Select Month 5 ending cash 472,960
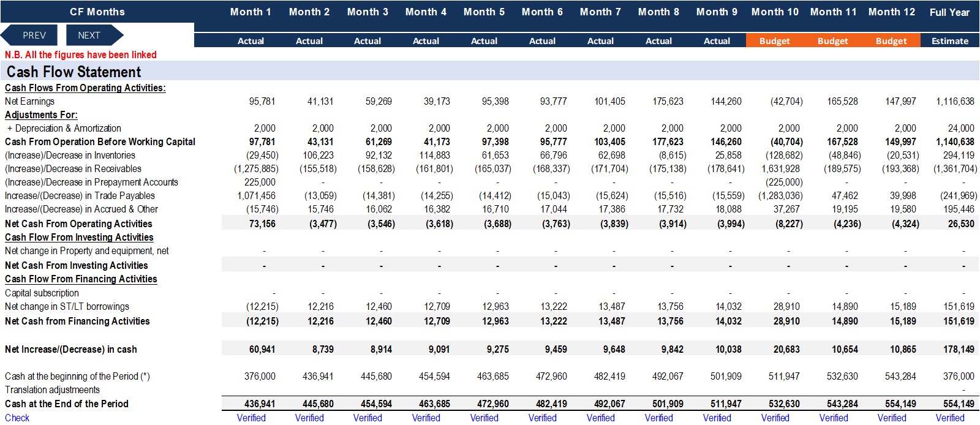 coord(493,404)
